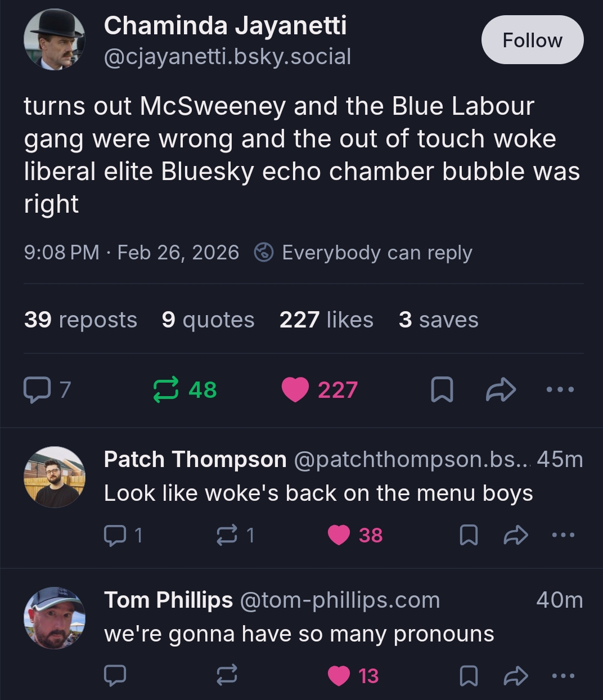Unlike the main post with 227 likes
603x700 pixels.
point(296,389)
